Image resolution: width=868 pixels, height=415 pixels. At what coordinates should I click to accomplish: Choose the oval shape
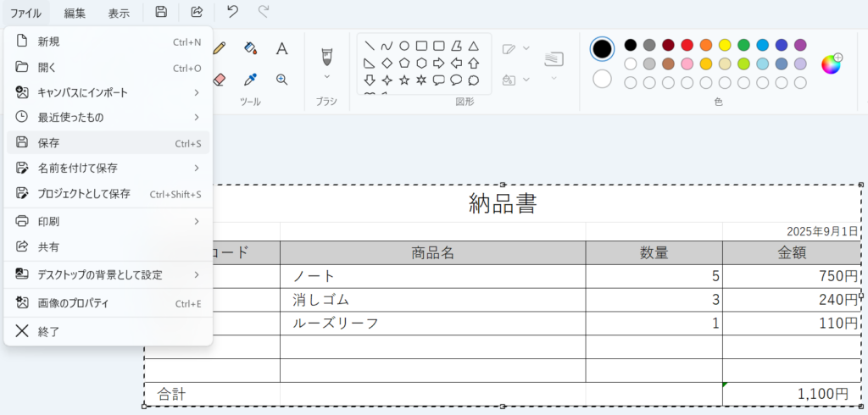pos(404,46)
